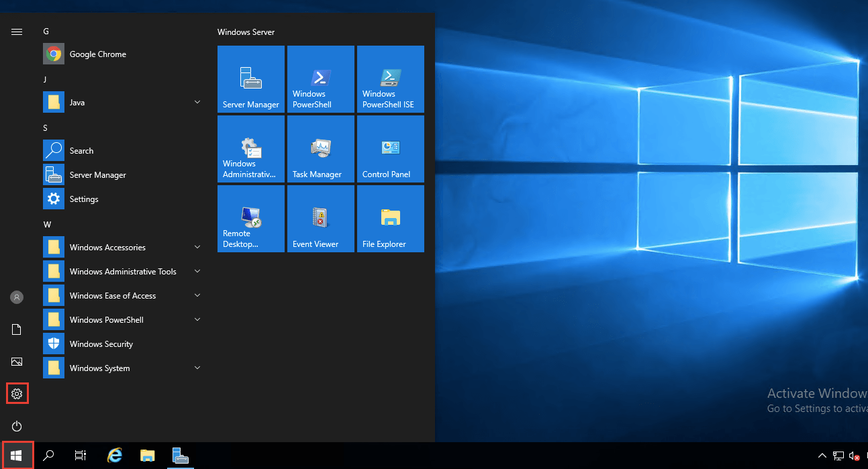Click the letter W section header
The image size is (868, 469).
[47, 224]
